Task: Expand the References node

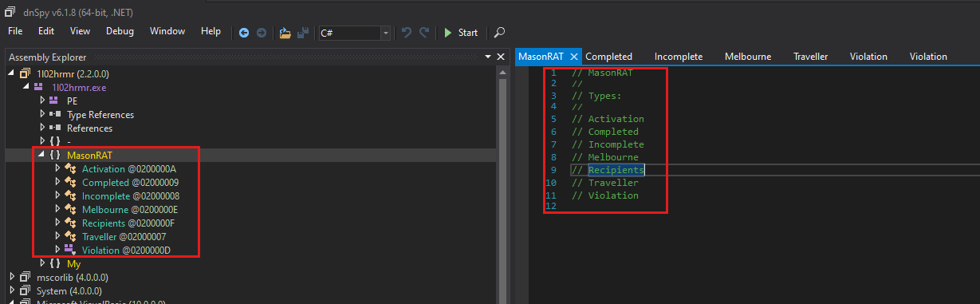Action: pos(42,128)
